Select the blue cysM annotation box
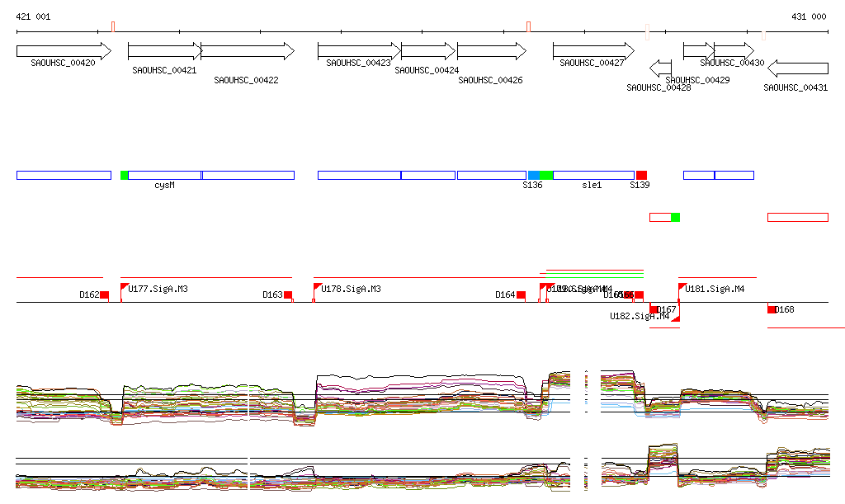Screen dimensions: 845x504 [x=165, y=175]
